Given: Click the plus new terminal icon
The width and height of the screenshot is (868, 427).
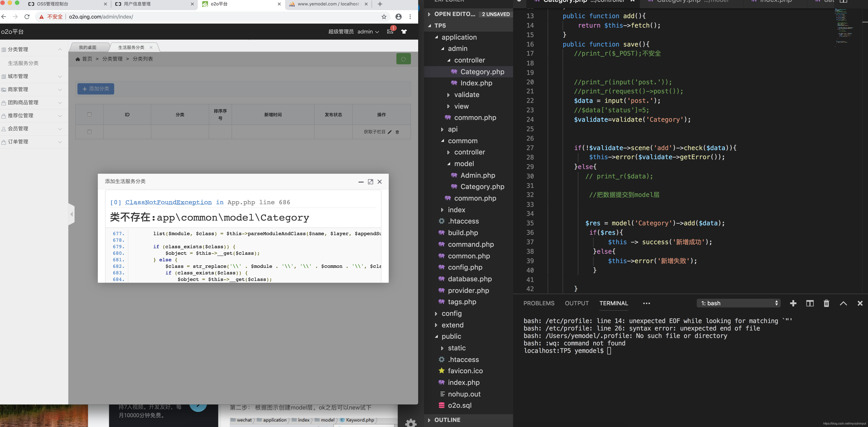Looking at the screenshot, I should click(x=793, y=303).
